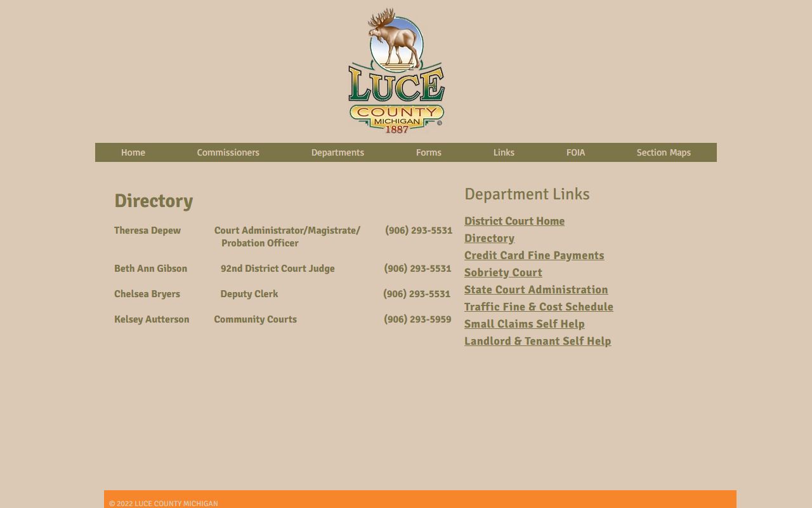Screen dimensions: 812x508
Task: Visit the Sobriety Court link
Action: point(503,272)
